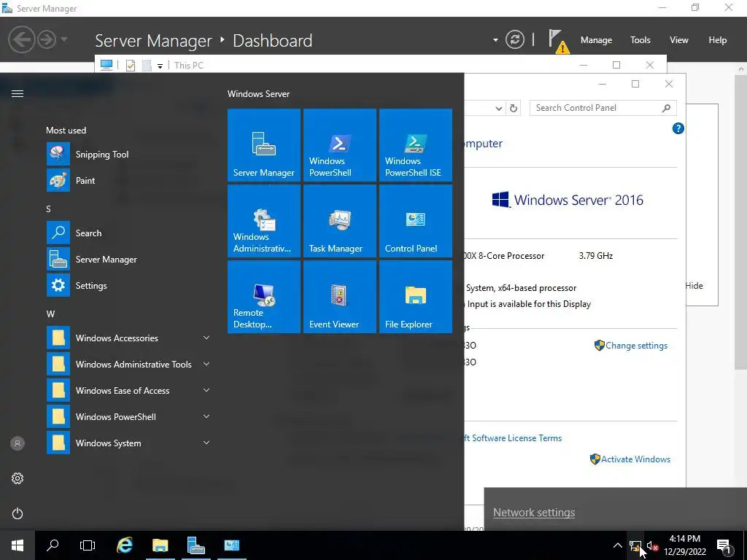Click the Change settings link
The height and width of the screenshot is (560, 747).
click(636, 346)
